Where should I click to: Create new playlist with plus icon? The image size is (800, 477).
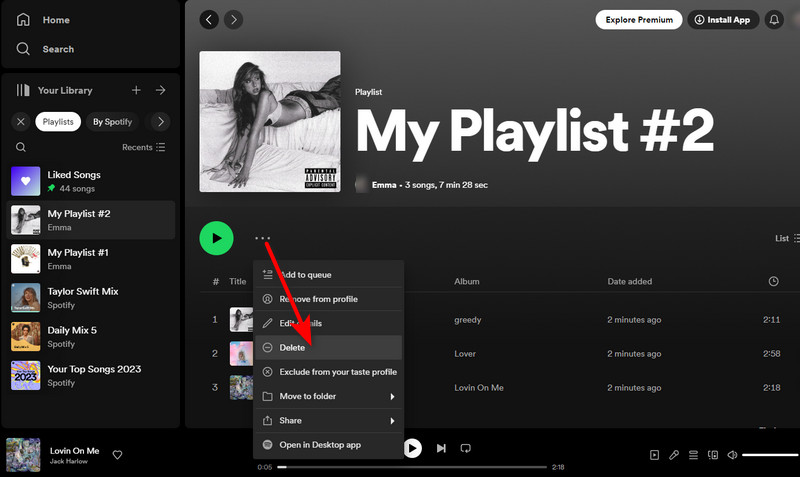tap(136, 90)
